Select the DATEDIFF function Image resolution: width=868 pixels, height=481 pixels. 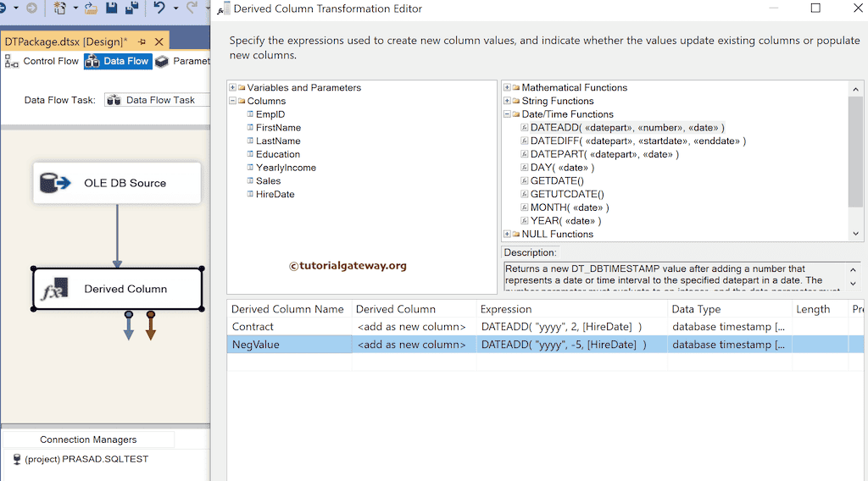(x=637, y=141)
